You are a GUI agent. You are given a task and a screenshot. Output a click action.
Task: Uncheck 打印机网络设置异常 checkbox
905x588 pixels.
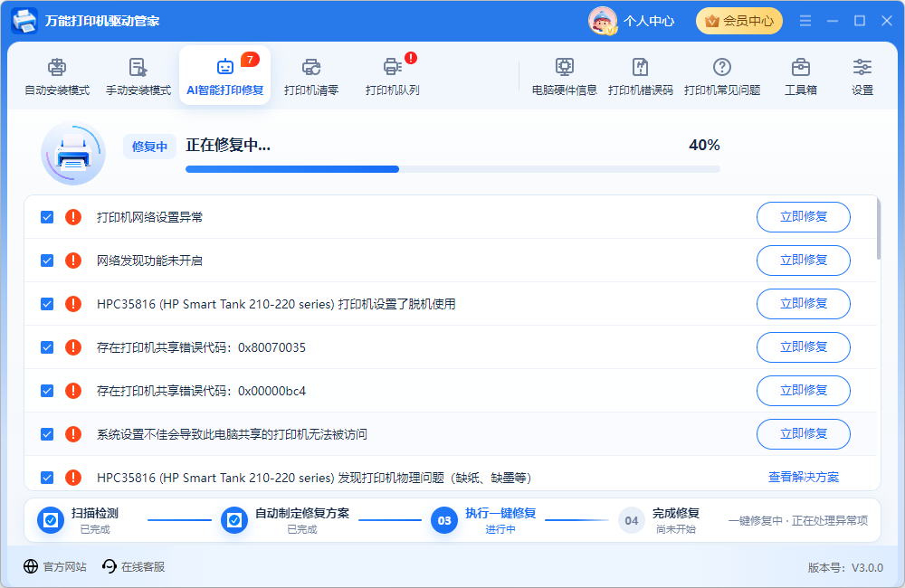pyautogui.click(x=47, y=217)
